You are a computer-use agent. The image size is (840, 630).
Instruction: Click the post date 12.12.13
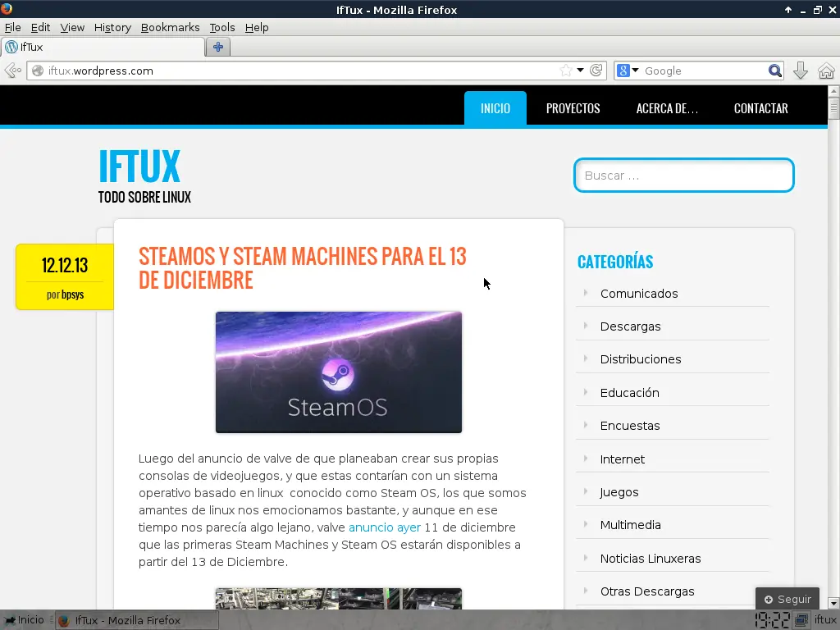(65, 265)
